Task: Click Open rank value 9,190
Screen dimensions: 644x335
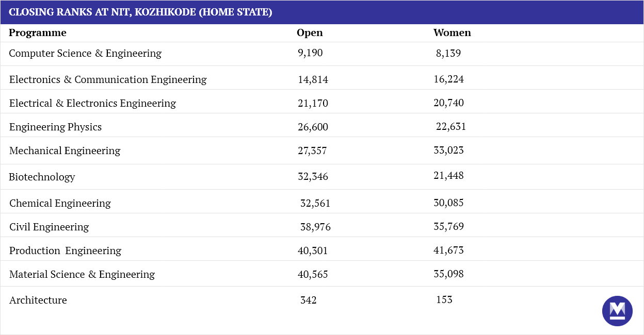Action: (310, 53)
